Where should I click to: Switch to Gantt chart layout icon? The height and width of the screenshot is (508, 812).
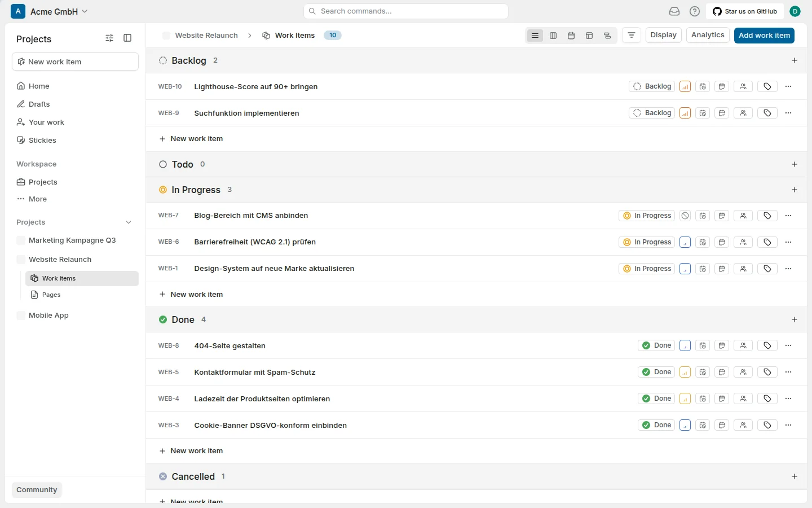click(x=607, y=36)
